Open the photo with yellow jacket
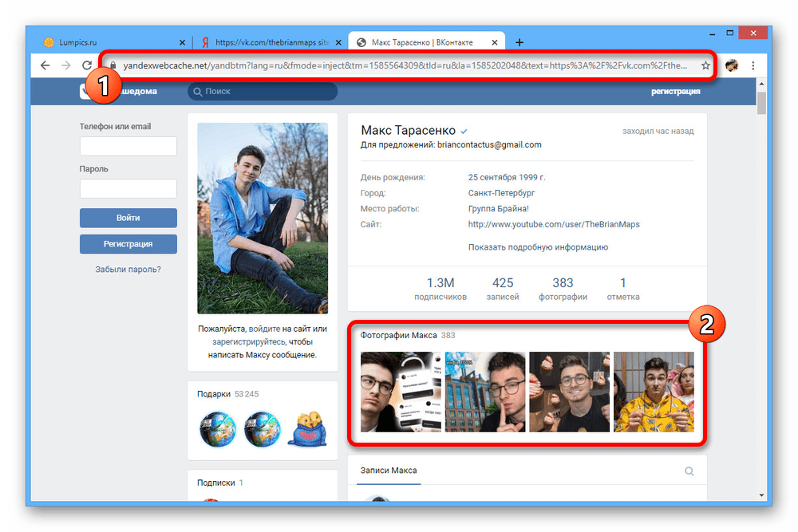Screen dimensions: 798x532 [x=654, y=392]
